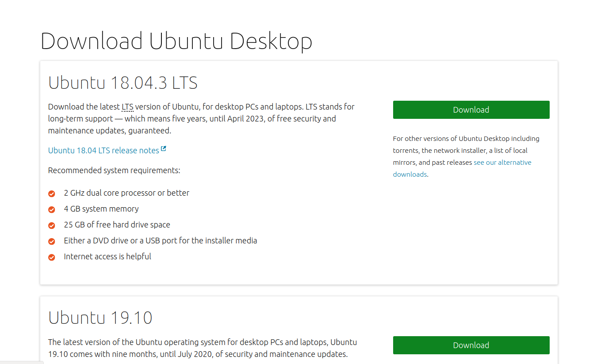Click Download button for Ubuntu 19.10

point(471,345)
